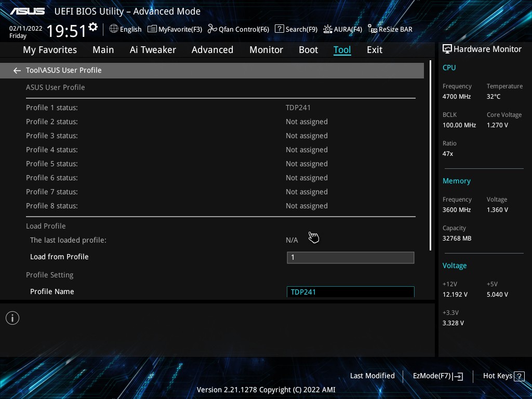Image resolution: width=532 pixels, height=399 pixels.
Task: Select the Profile 3 status label
Action: [x=52, y=136]
